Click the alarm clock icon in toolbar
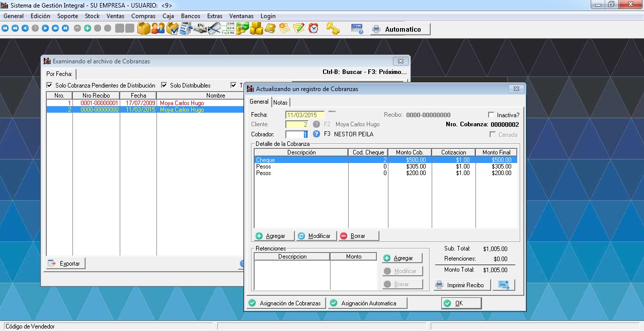The image size is (644, 331). (313, 29)
